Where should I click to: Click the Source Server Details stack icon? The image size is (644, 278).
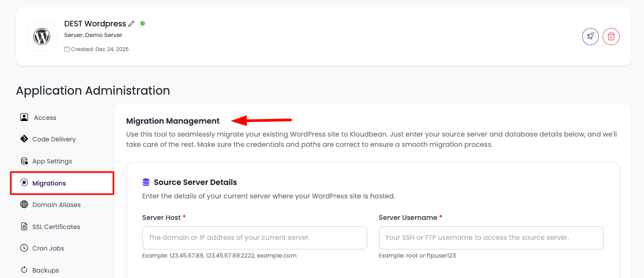pyautogui.click(x=146, y=182)
